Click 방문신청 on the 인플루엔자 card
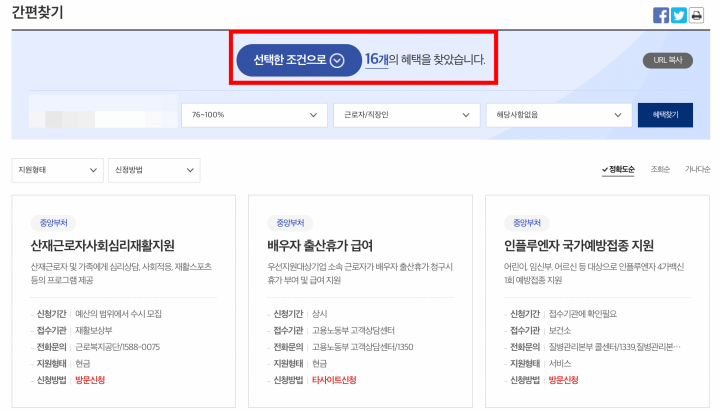The image size is (720, 411). point(563,380)
